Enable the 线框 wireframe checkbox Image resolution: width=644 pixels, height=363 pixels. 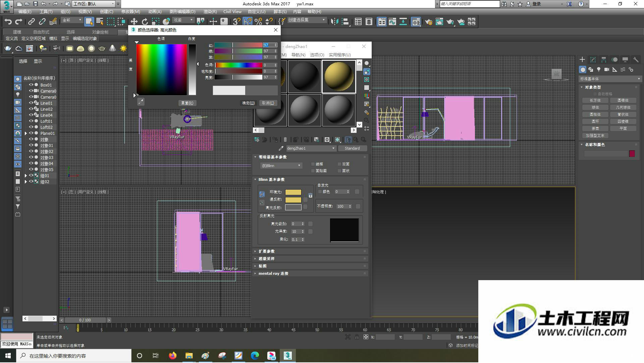[x=313, y=164]
